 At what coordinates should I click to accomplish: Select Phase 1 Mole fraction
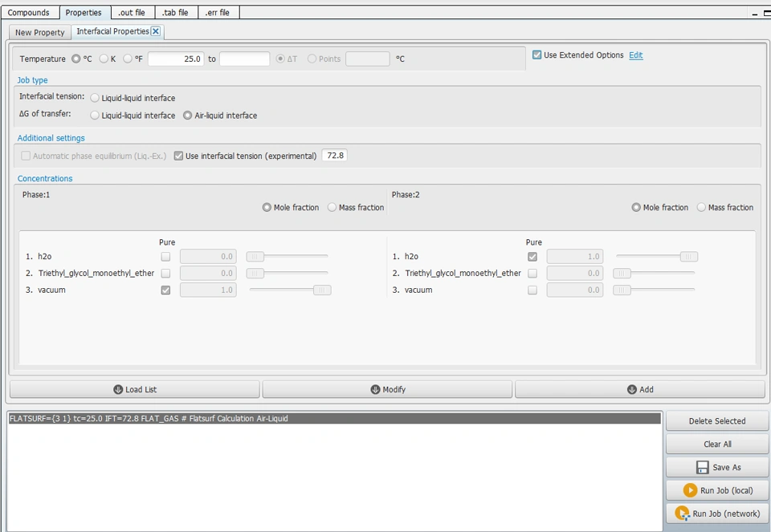point(267,207)
